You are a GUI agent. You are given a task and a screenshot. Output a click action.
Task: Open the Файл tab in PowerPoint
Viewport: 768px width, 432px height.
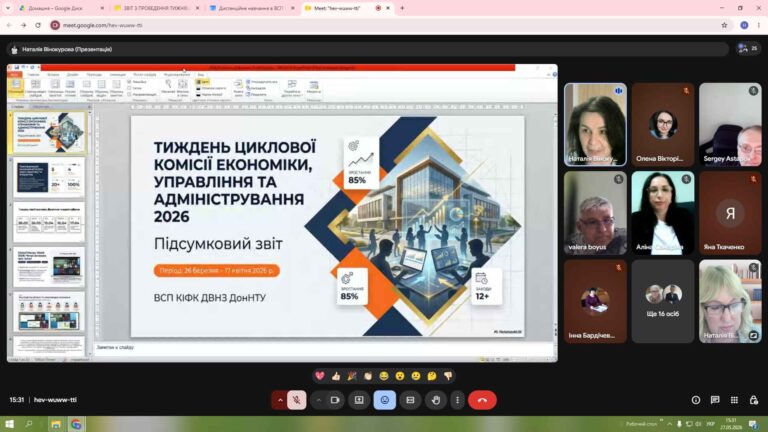click(x=15, y=74)
